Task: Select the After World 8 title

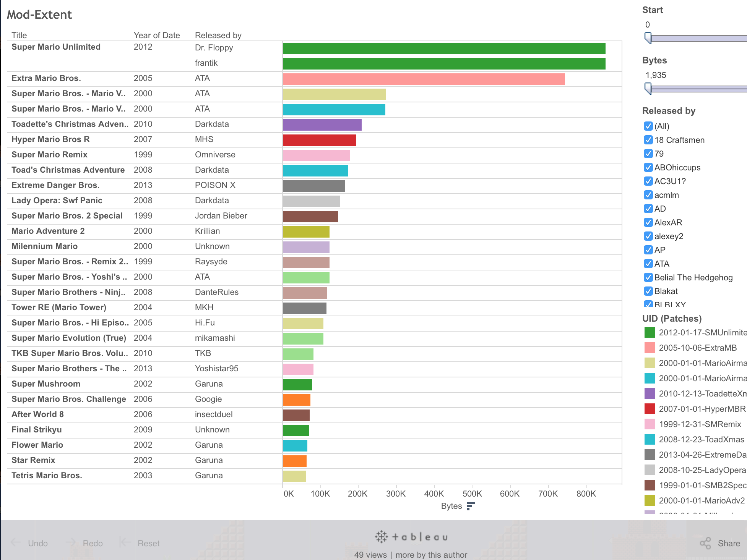Action: click(x=37, y=414)
